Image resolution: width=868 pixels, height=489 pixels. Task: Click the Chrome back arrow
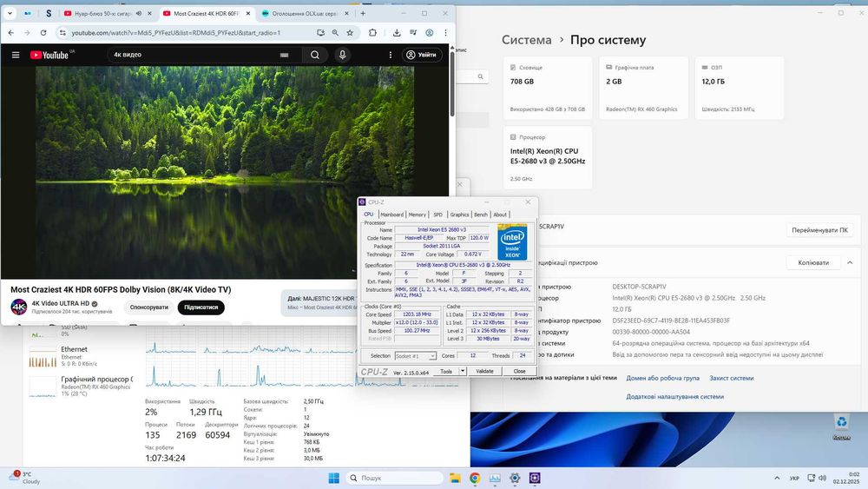coord(11,33)
